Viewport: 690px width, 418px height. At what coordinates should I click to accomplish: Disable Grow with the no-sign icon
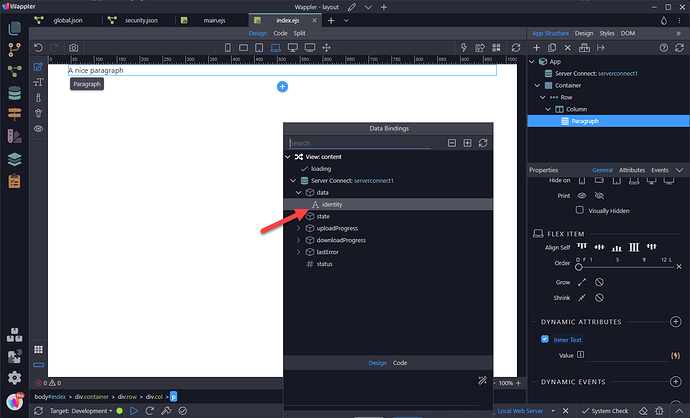coord(599,282)
